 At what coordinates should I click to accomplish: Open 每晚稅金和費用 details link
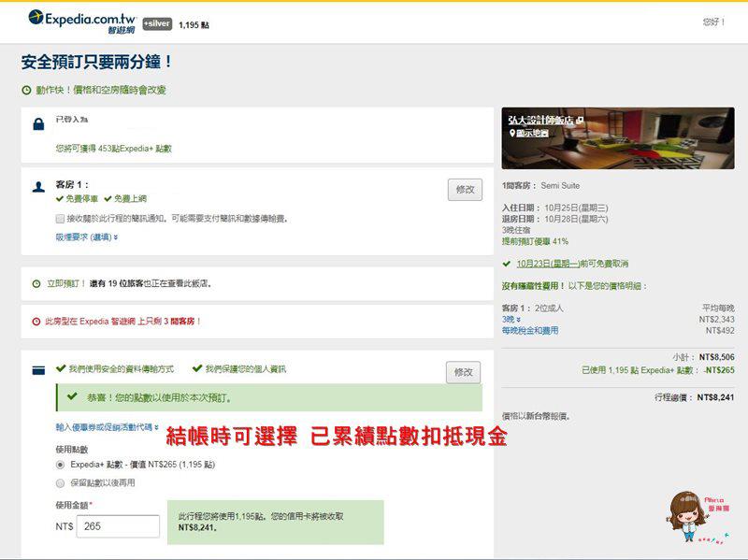tap(530, 331)
